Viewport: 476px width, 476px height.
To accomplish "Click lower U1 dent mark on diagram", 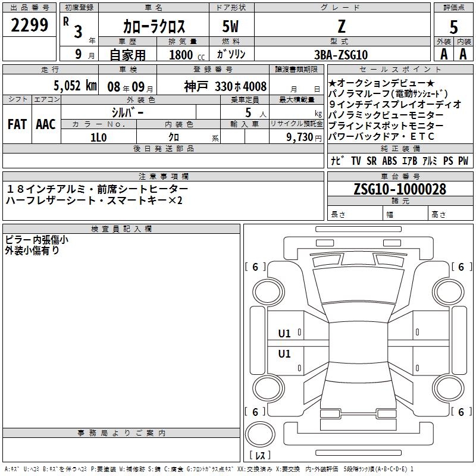I will click(x=284, y=353).
